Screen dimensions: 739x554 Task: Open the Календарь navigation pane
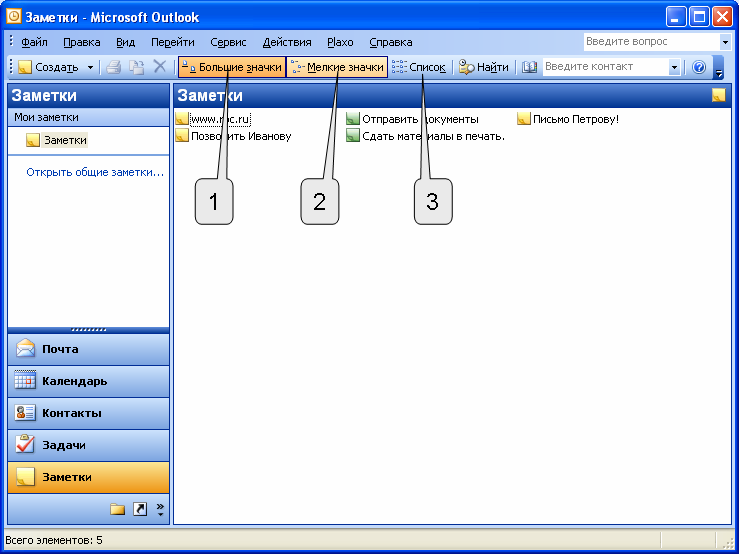point(89,381)
